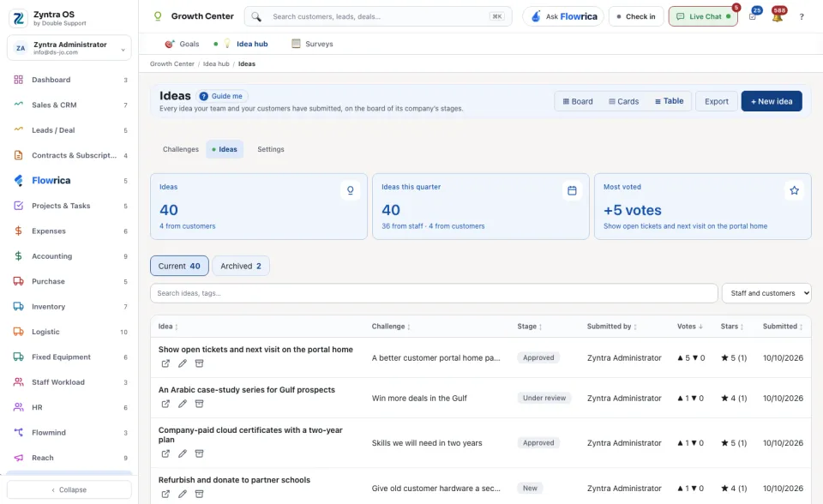The image size is (823, 504).
Task: Click the Zyntra OS logo icon
Action: pyautogui.click(x=18, y=18)
